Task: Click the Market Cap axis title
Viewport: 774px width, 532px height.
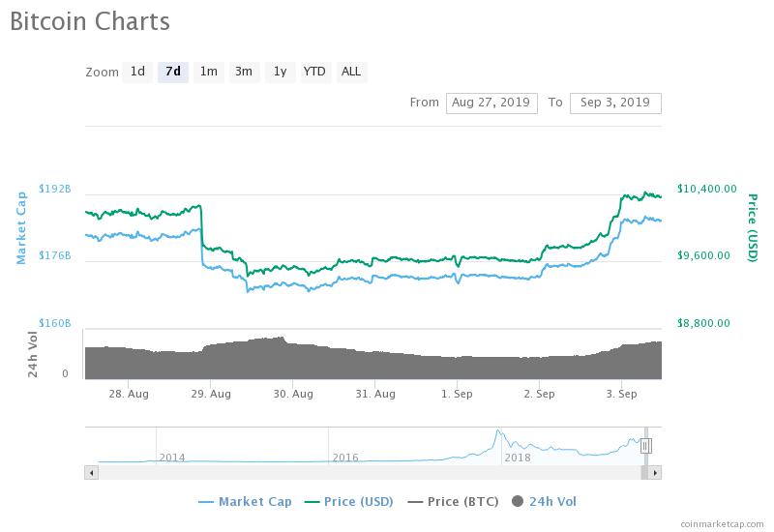Action: click(x=20, y=228)
